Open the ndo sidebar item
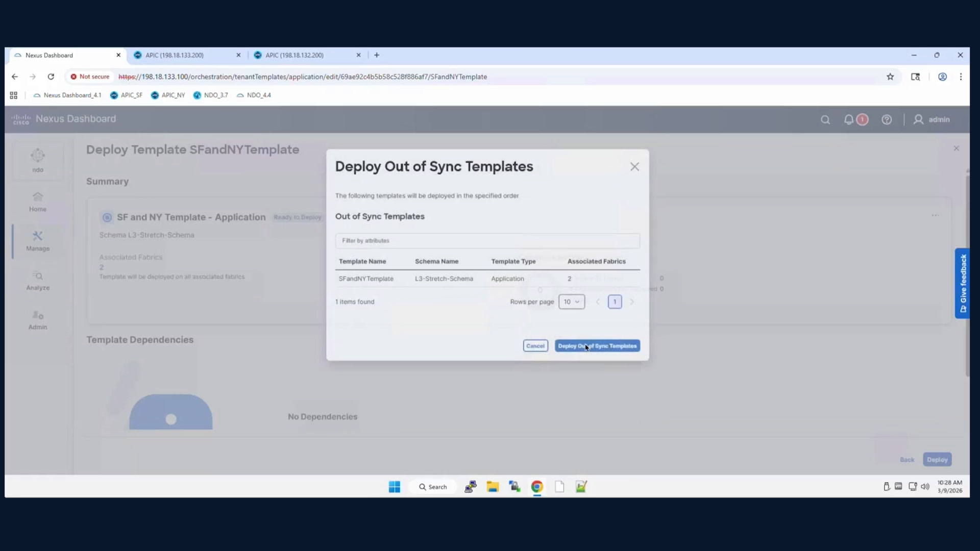Viewport: 980px width, 551px height. 38,161
